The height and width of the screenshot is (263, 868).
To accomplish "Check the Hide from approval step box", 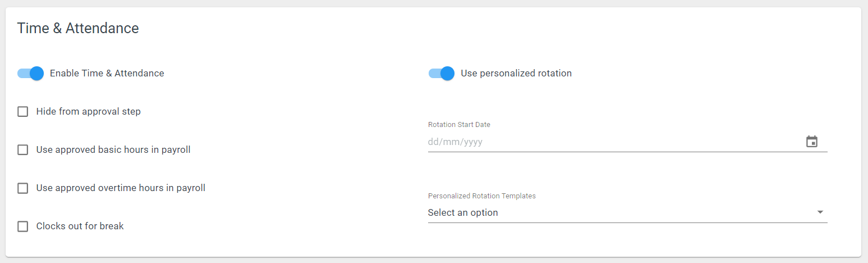I will click(22, 111).
